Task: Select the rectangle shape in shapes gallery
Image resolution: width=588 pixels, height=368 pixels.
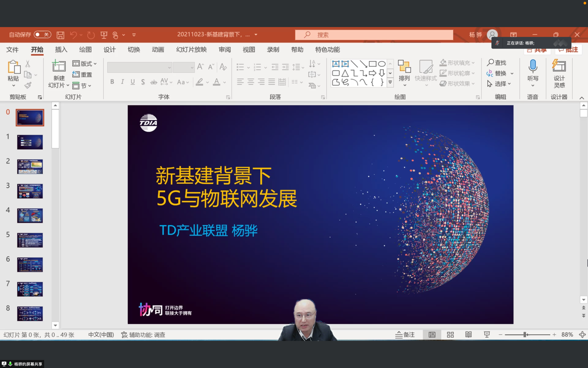Action: [x=373, y=63]
